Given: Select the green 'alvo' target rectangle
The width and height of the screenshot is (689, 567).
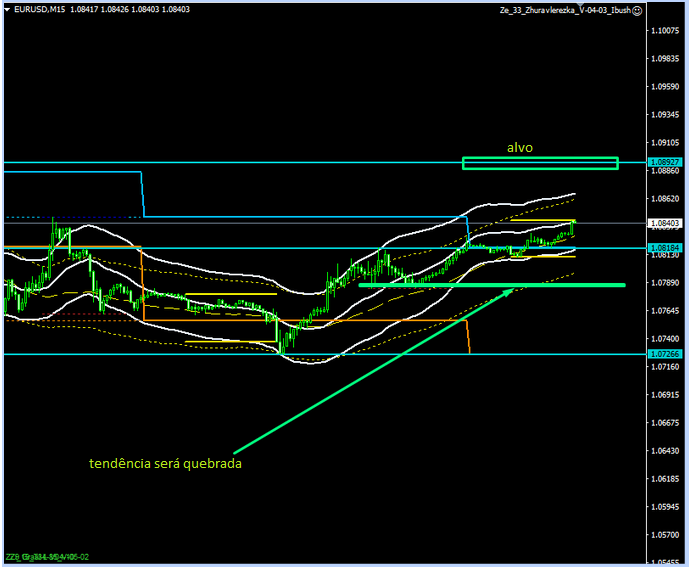Looking at the screenshot, I should pos(540,163).
